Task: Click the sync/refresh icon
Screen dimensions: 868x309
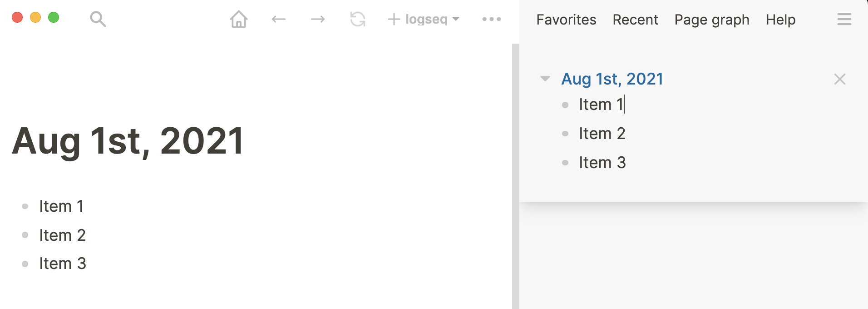Action: (358, 19)
